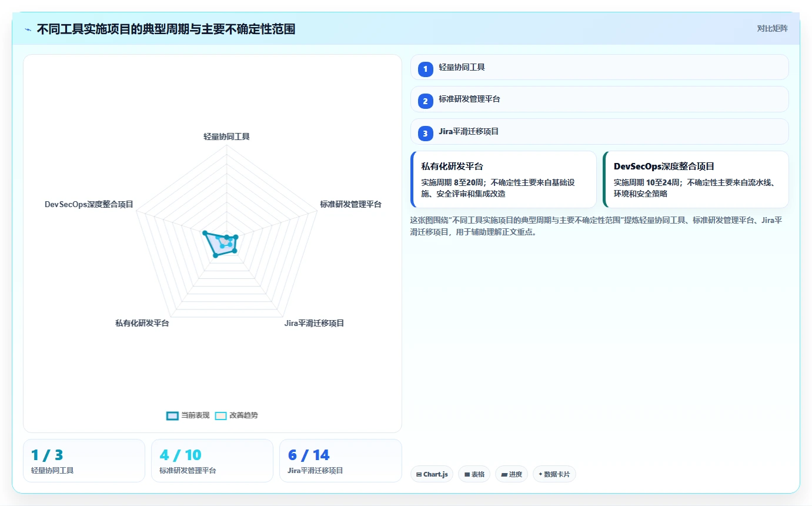Click the 实施周期 10至24周 description text
The width and height of the screenshot is (812, 506).
[x=694, y=188]
